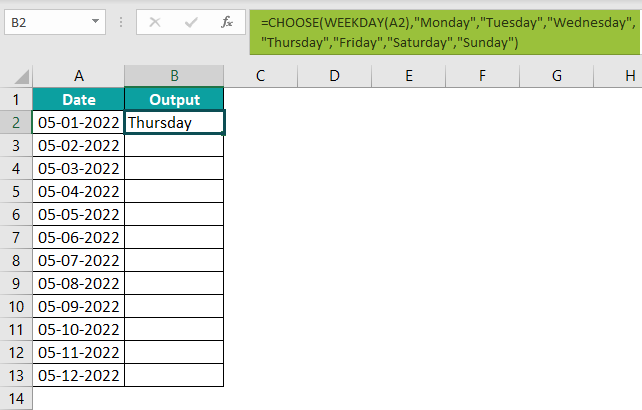Select row 10 header
This screenshot has width=642, height=410.
[16, 306]
